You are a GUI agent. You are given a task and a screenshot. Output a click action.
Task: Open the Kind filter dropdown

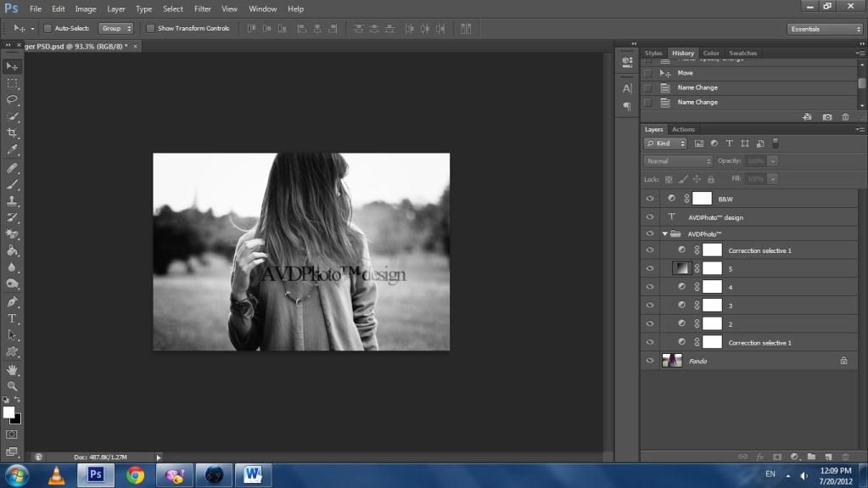[665, 143]
